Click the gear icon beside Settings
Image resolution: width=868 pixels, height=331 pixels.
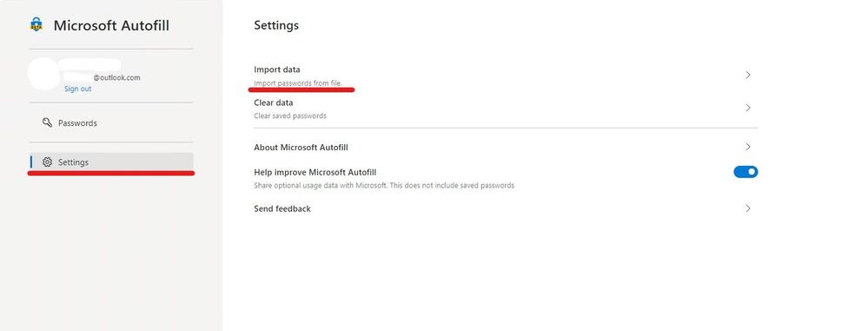[x=48, y=162]
